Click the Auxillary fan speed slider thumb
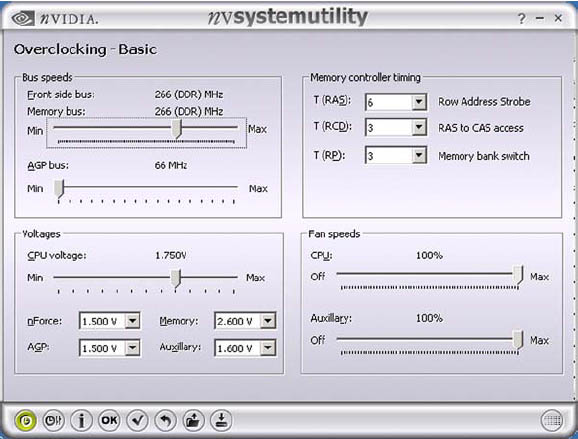 518,339
